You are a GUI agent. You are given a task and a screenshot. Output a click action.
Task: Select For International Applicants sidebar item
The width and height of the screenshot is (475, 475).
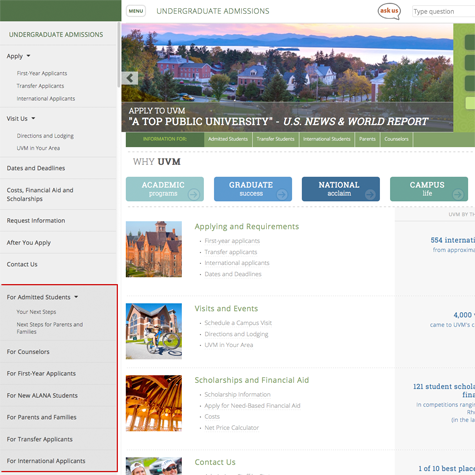[x=46, y=461]
